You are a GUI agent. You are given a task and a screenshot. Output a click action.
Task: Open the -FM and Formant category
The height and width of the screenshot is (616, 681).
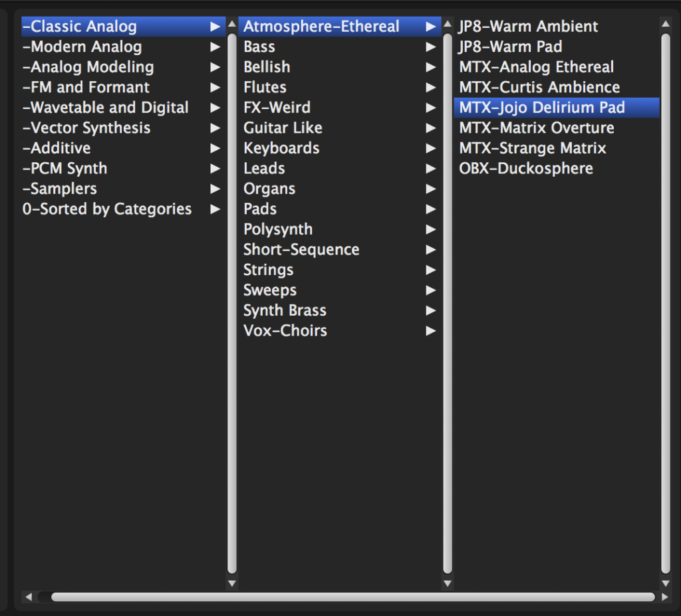[x=123, y=87]
